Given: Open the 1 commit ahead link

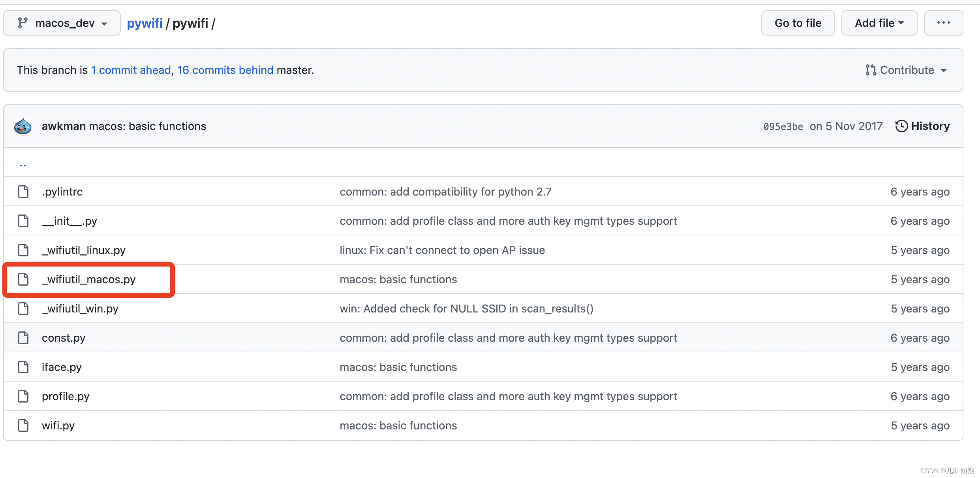Looking at the screenshot, I should pyautogui.click(x=131, y=70).
